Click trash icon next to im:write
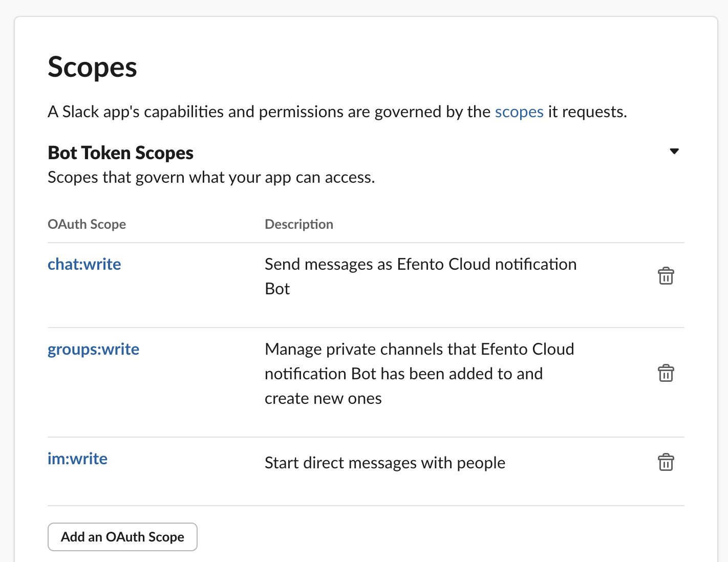 (666, 462)
